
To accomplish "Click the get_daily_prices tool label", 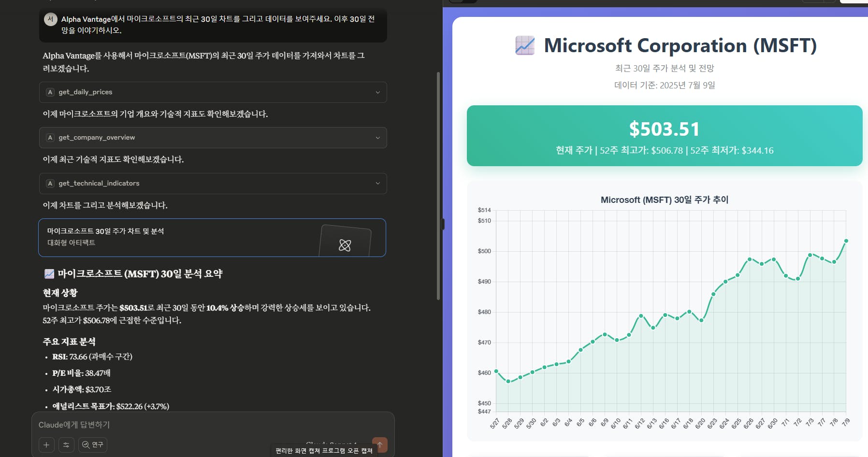I will 86,92.
